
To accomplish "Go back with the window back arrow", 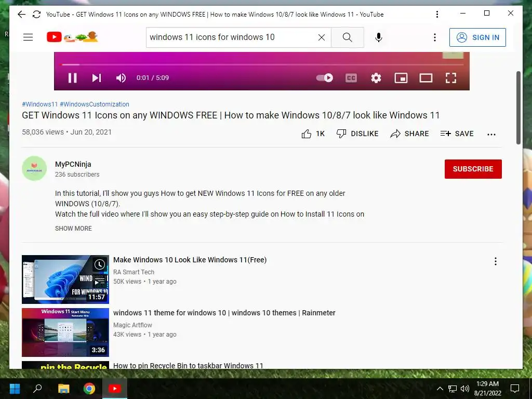I will pos(21,14).
